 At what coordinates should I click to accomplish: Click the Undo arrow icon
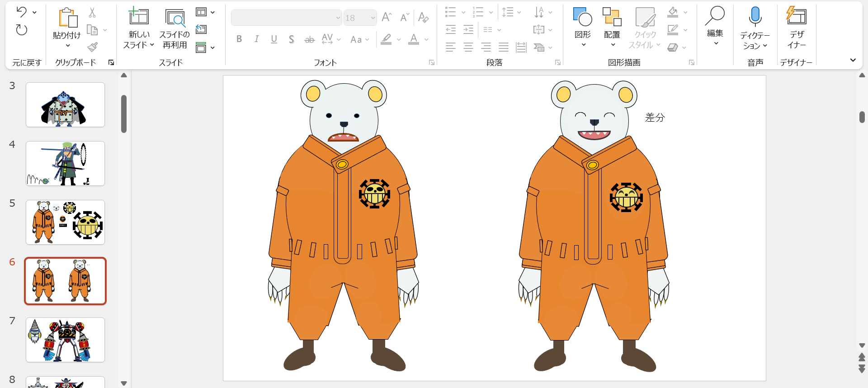tap(21, 12)
